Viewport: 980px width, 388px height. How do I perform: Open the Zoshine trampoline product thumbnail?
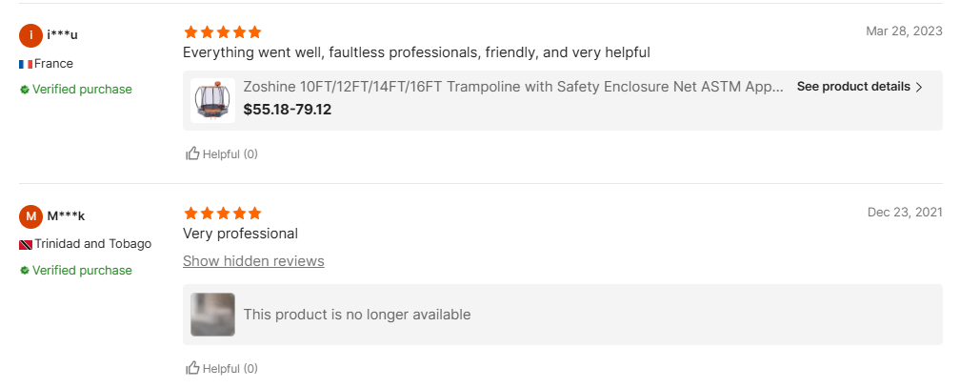tap(212, 100)
